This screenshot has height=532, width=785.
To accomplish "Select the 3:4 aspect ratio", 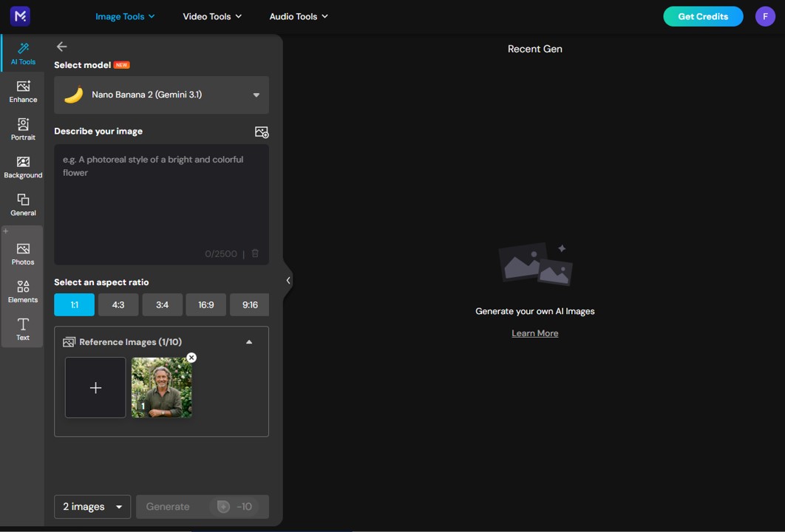I will click(162, 304).
